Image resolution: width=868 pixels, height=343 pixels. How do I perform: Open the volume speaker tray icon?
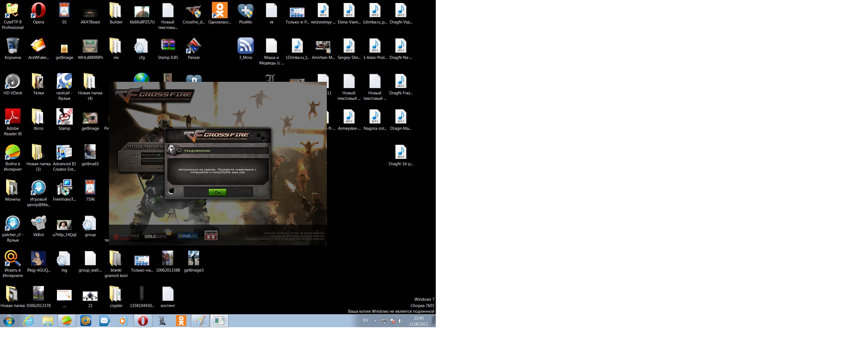pos(400,321)
